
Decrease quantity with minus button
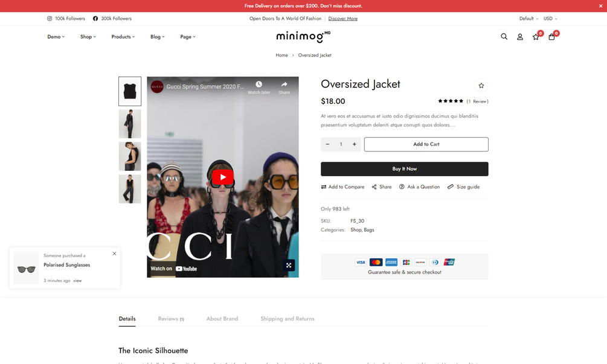(x=327, y=144)
